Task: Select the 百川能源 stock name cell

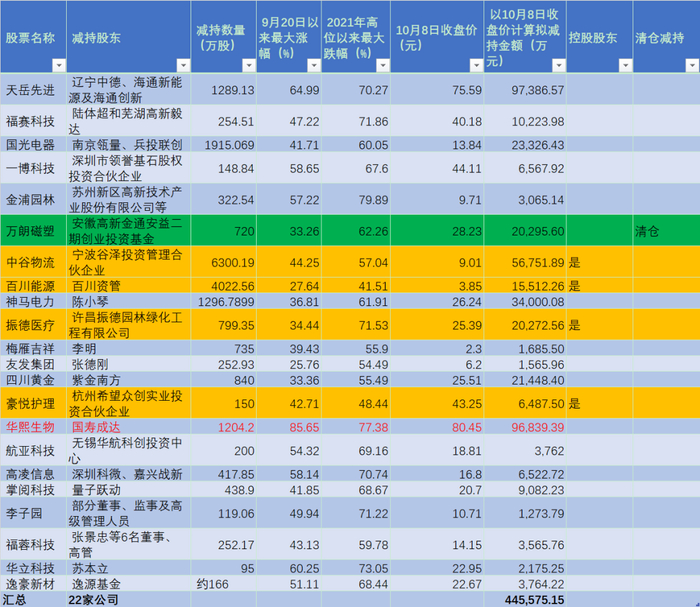Action: (x=33, y=286)
